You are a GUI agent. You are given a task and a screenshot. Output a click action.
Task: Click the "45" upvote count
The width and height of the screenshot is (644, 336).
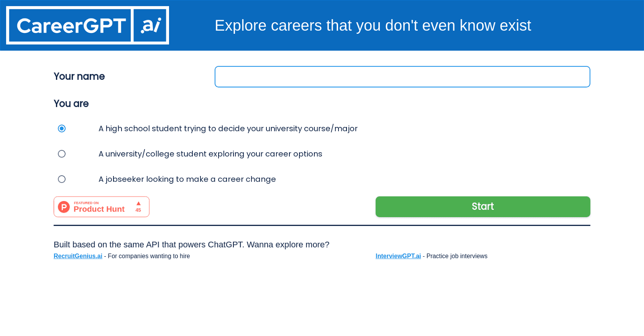pyautogui.click(x=138, y=210)
